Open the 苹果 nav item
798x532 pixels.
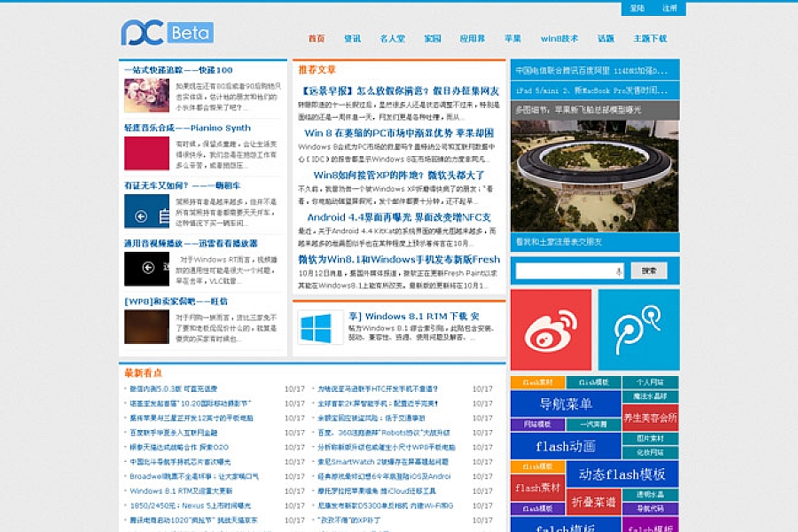click(512, 38)
